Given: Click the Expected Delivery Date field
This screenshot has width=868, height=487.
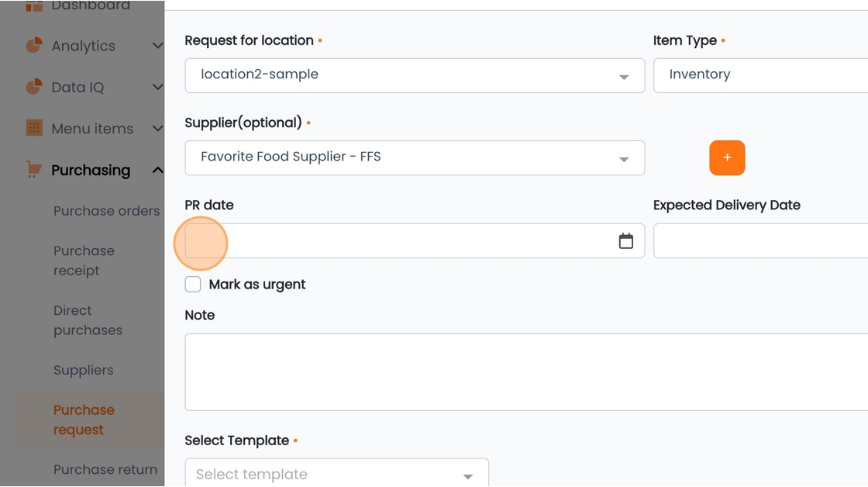Looking at the screenshot, I should coord(760,241).
